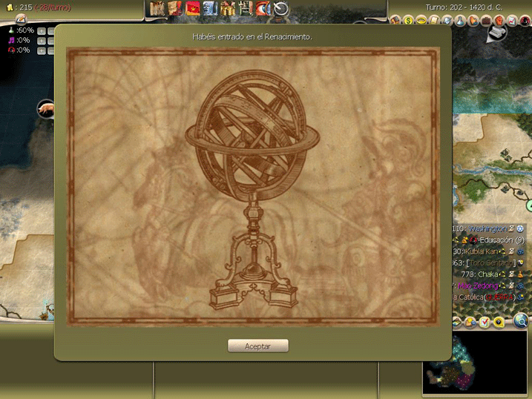Screen dimensions: 532x399
Task: Increase espionage rate with plus button
Action: tap(42, 50)
